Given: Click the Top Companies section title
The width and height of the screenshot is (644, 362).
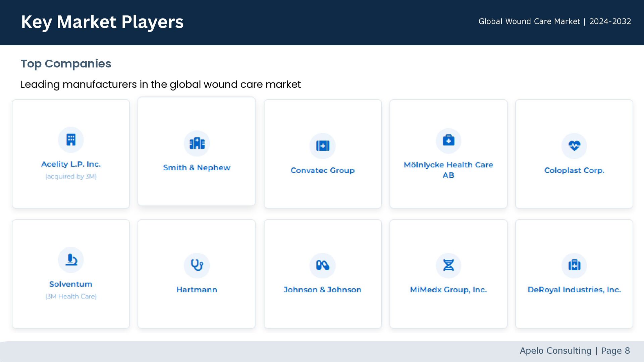Looking at the screenshot, I should [x=66, y=64].
